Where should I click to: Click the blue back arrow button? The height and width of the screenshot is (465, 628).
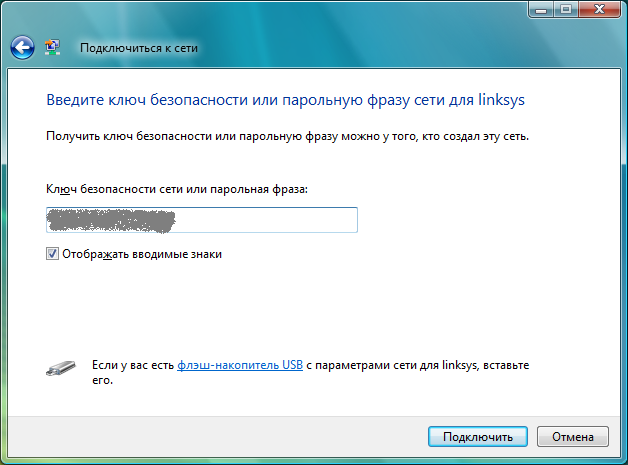22,47
